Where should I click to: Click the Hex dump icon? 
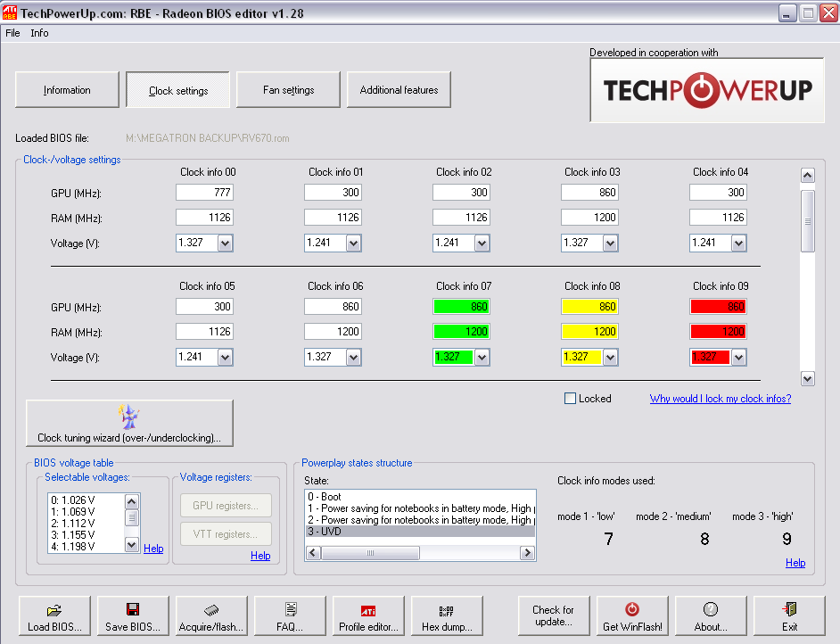[x=447, y=610]
